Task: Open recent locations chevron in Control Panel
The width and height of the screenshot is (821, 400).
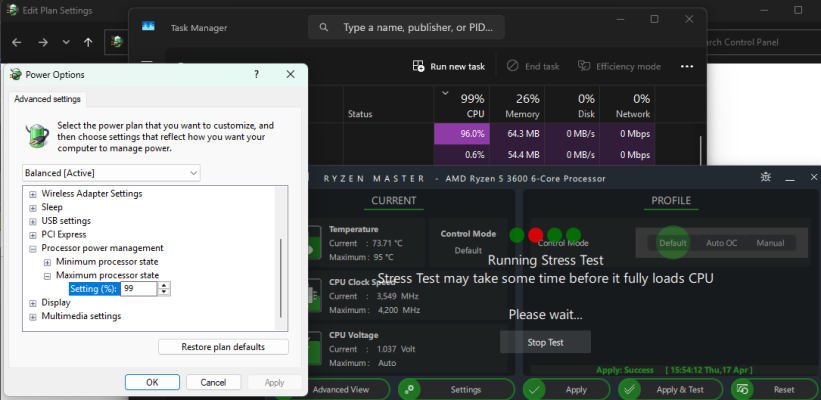Action: 66,42
